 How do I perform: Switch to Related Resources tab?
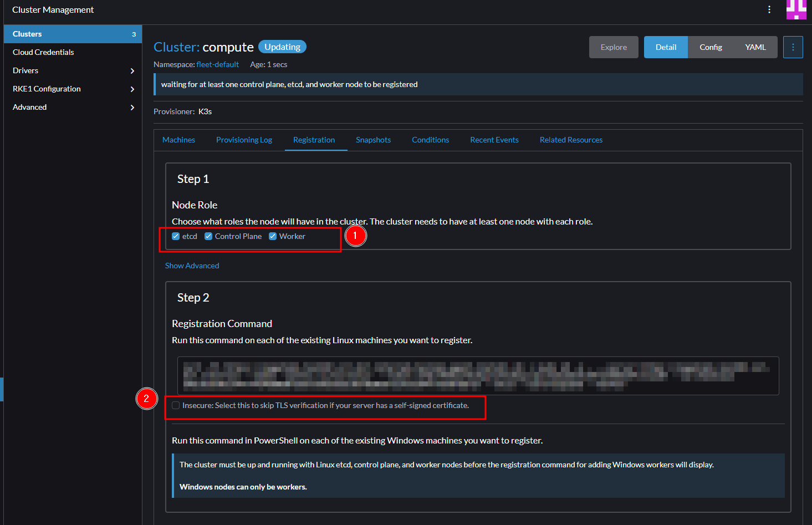pyautogui.click(x=571, y=140)
